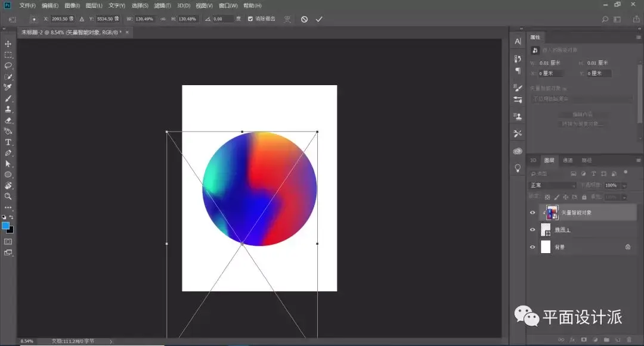Open the Creative Cloud Libraries panel icon

(x=518, y=151)
